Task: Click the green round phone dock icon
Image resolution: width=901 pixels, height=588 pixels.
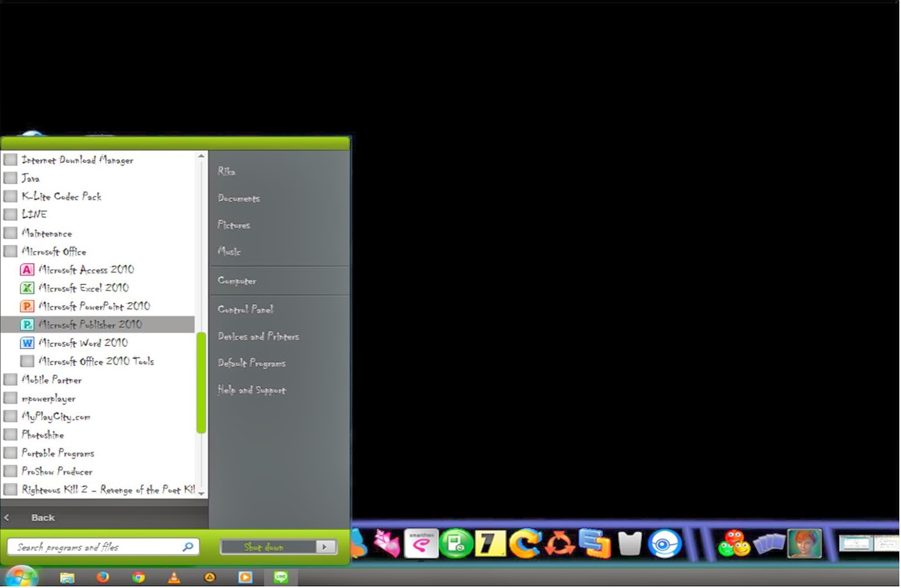Action: (x=456, y=544)
